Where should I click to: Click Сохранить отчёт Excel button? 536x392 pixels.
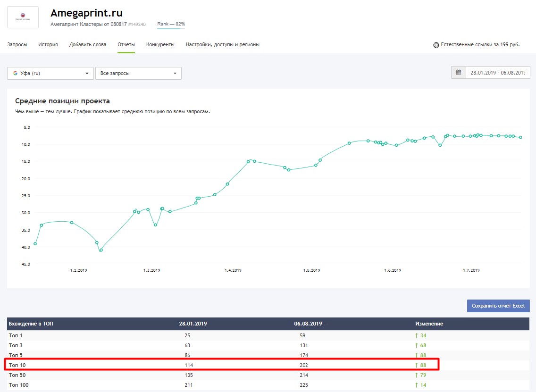(498, 306)
